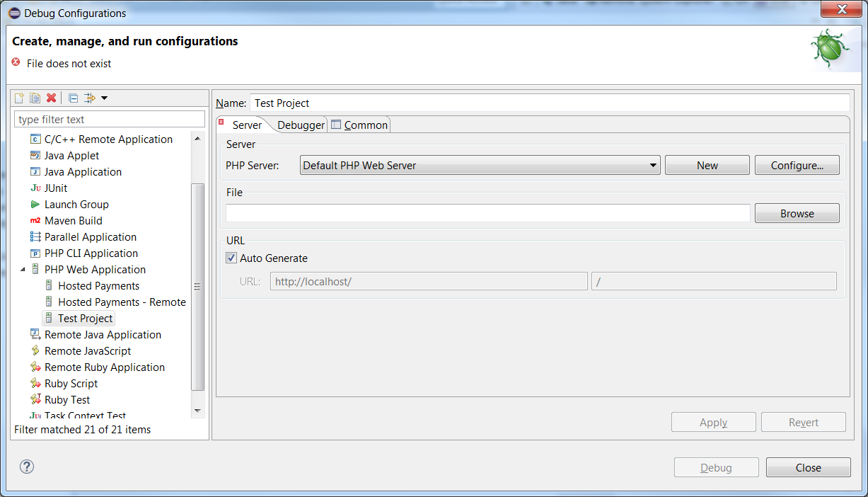Viewport: 868px width, 497px height.
Task: Open the filter options dropdown arrow in the toolbar
Action: coord(105,98)
